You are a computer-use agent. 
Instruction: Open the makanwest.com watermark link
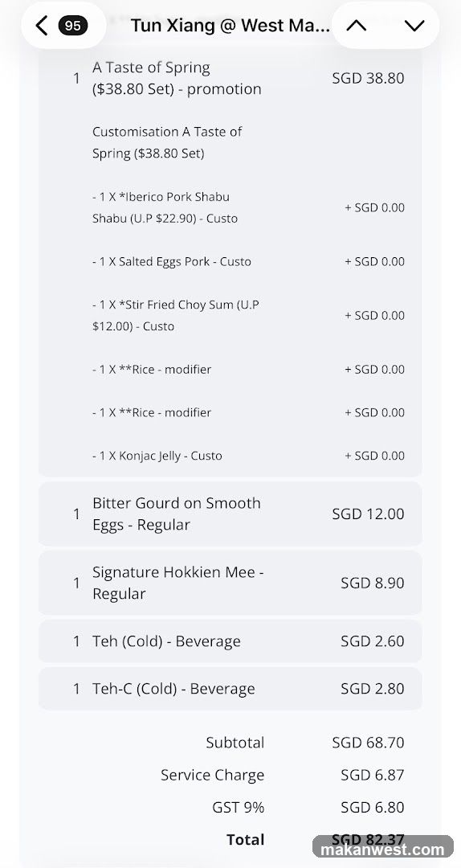[383, 850]
